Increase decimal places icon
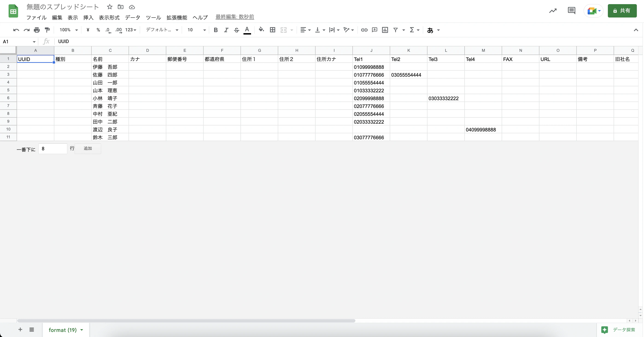This screenshot has height=337, width=644. click(119, 30)
